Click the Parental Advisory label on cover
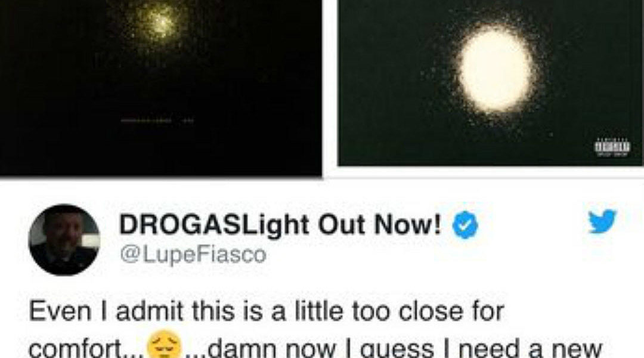Screen dimensions: 644x358 pyautogui.click(x=612, y=147)
